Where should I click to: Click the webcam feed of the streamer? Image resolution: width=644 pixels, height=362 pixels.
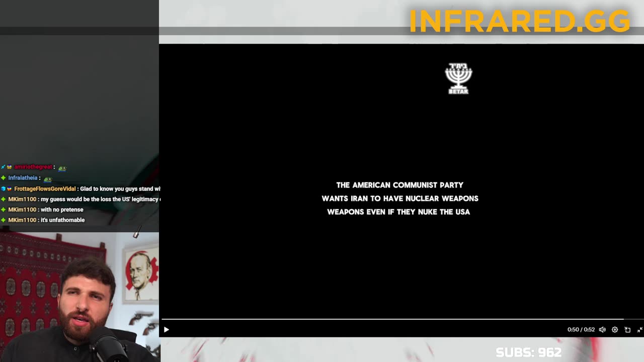coord(79,297)
